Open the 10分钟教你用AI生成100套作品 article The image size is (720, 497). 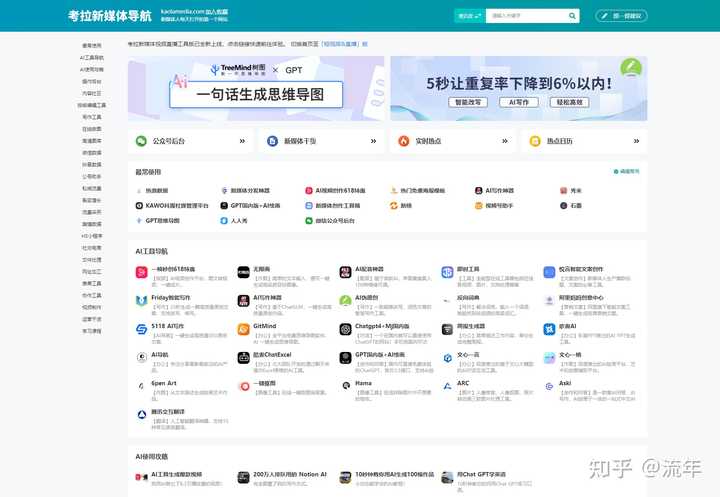387,478
